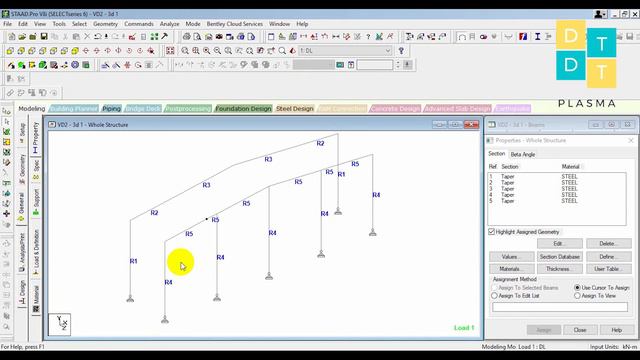
Task: Open the Beta Angle tab in Properties
Action: point(523,154)
